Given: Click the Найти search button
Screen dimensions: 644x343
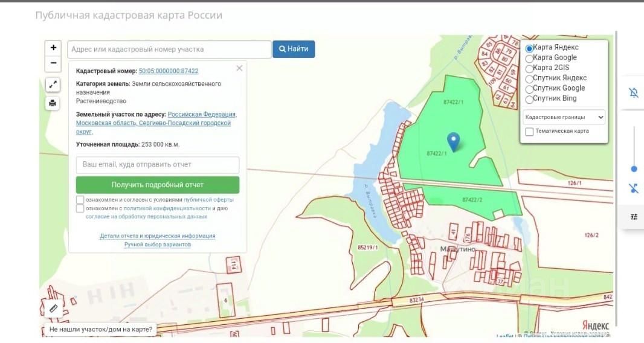Looking at the screenshot, I should point(294,49).
